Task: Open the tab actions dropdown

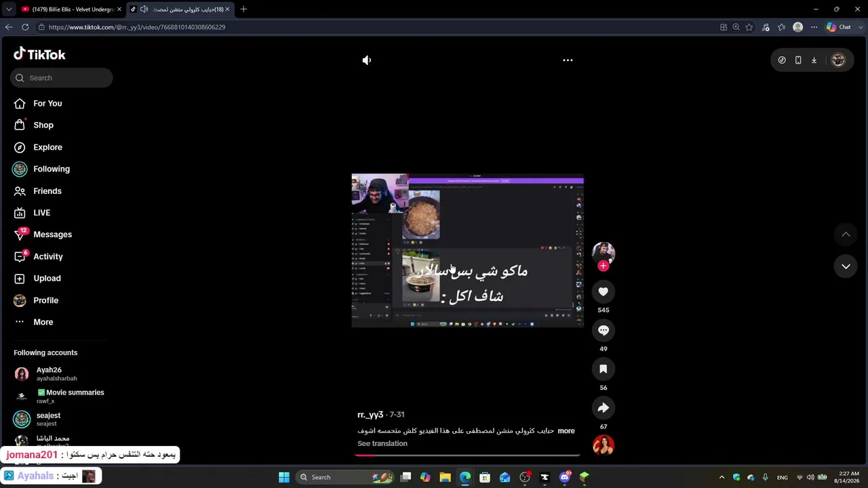Action: [9, 9]
